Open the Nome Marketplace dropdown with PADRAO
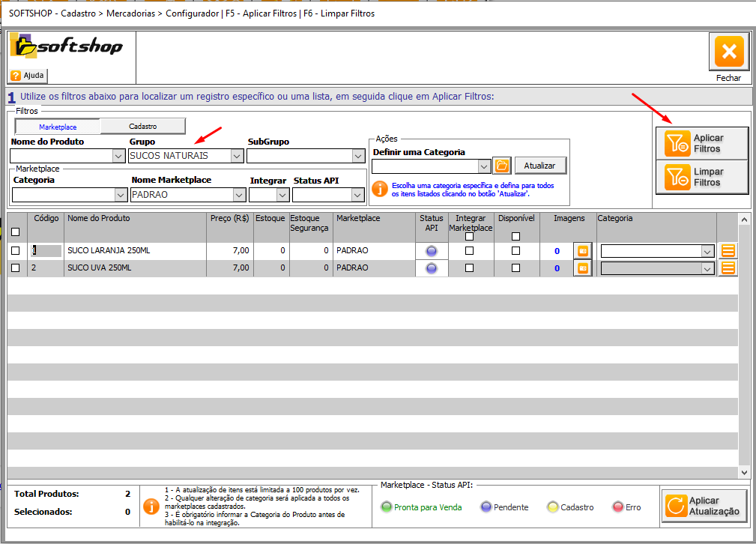 click(x=239, y=195)
